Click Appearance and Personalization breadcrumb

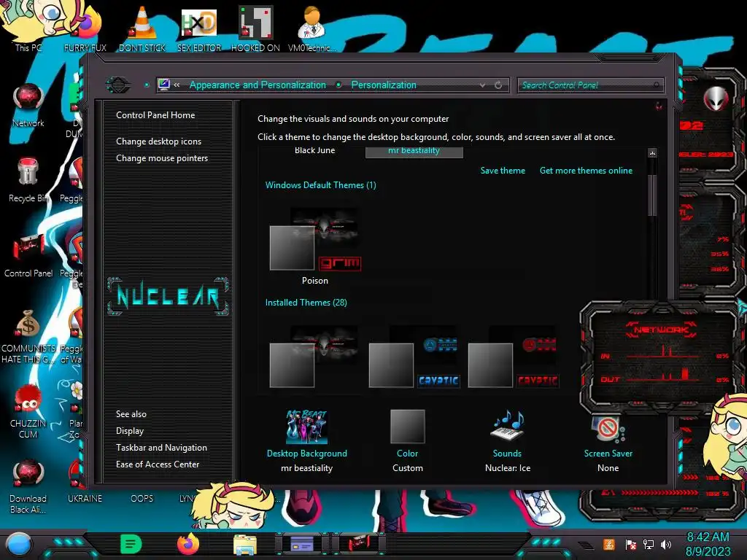pyautogui.click(x=258, y=85)
